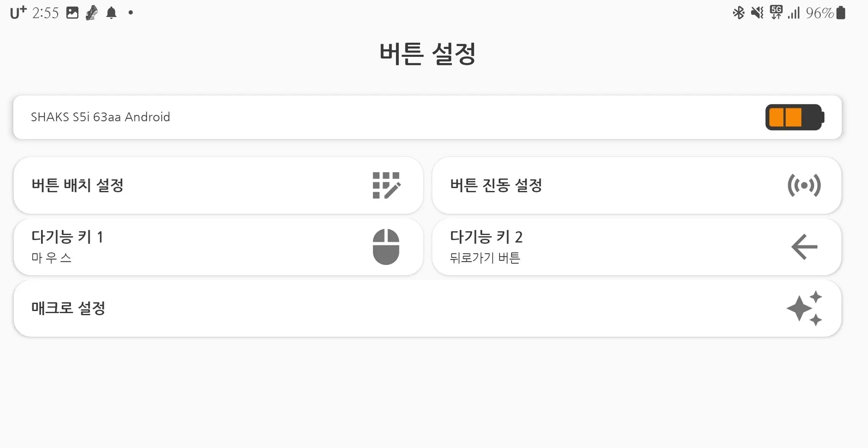
Task: Tap the 뒤로가기 버튼 subtitle text
Action: tap(485, 258)
